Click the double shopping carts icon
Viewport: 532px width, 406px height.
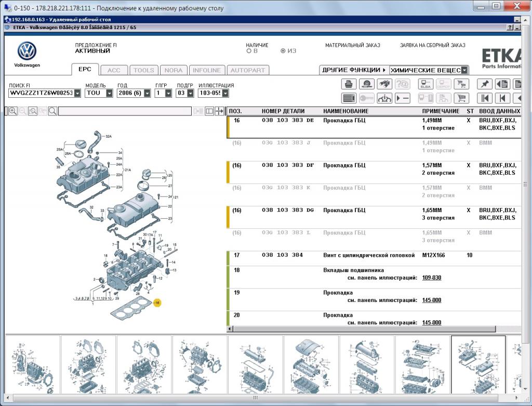tap(461, 84)
